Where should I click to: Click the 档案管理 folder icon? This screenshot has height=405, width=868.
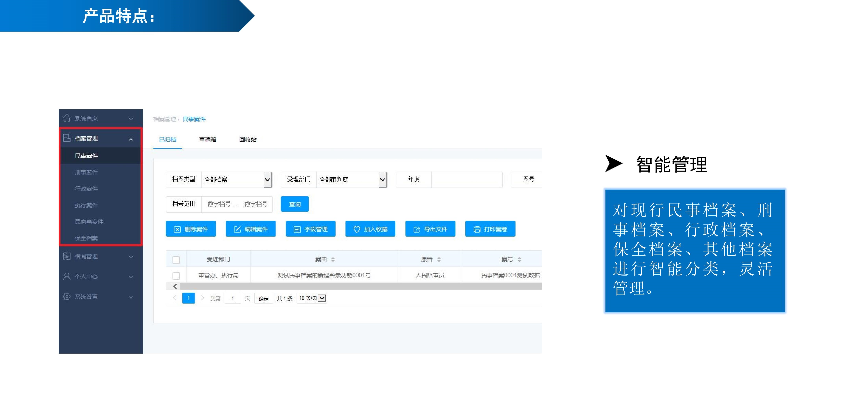point(67,138)
